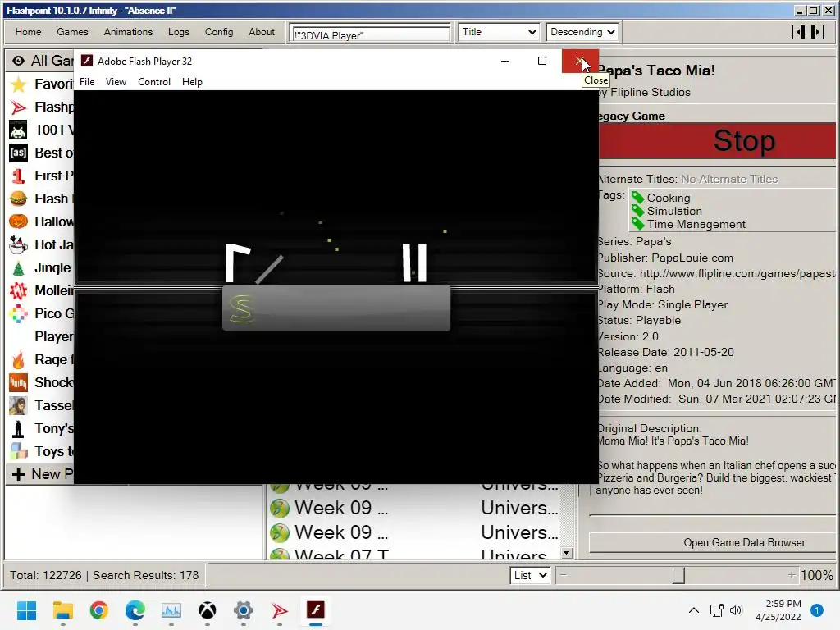This screenshot has width=840, height=630.
Task: Open the Config tab
Action: (x=219, y=32)
